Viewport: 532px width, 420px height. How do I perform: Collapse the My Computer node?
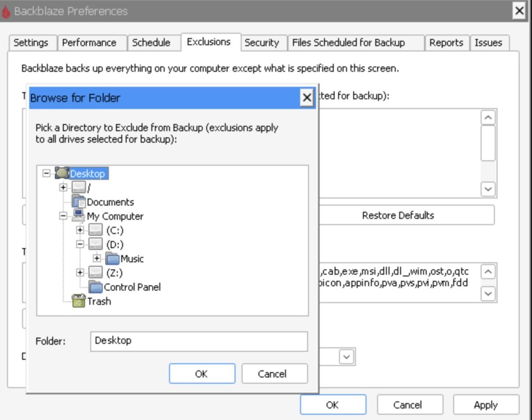click(x=63, y=216)
